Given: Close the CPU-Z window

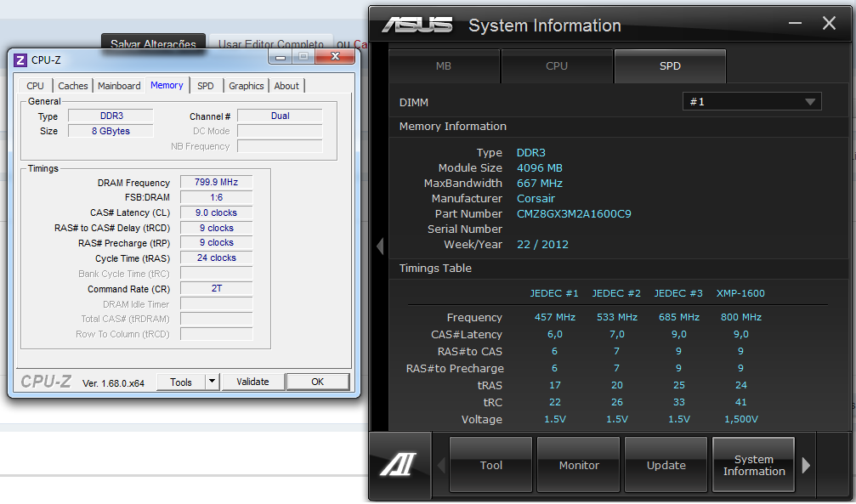Looking at the screenshot, I should pos(335,56).
